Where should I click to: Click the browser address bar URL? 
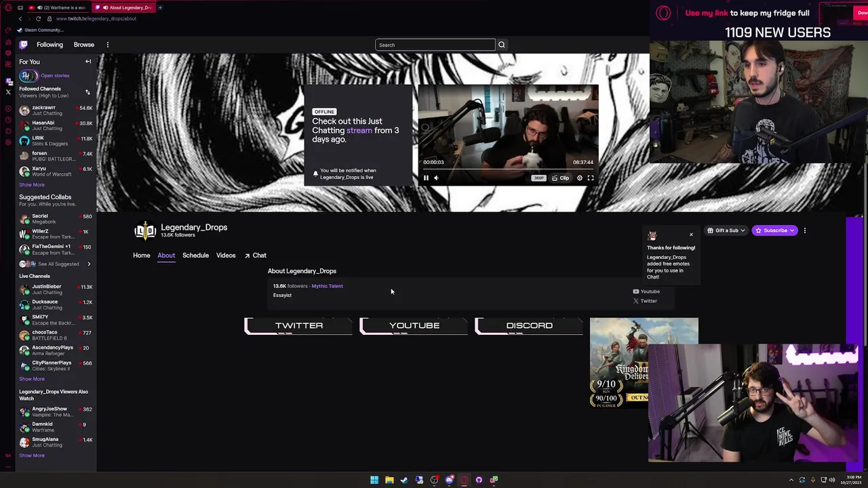96,19
